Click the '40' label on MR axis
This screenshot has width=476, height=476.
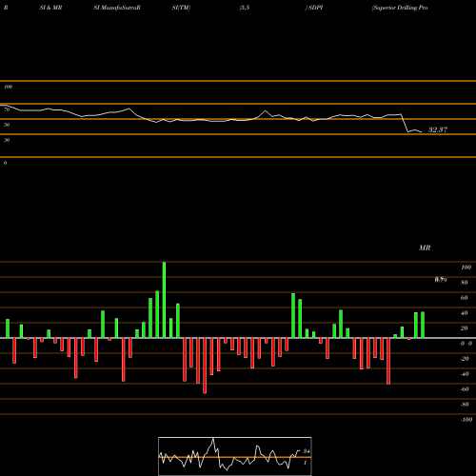click(x=465, y=313)
